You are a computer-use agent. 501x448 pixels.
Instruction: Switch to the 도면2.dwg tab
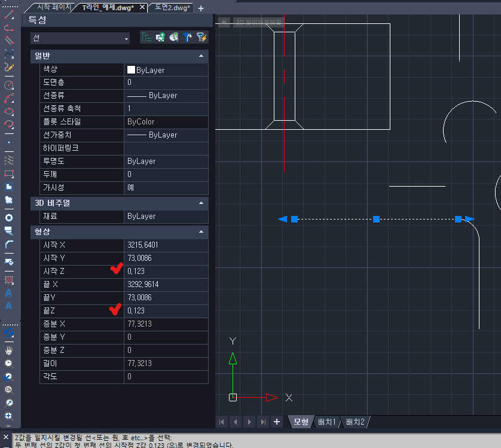tap(171, 8)
